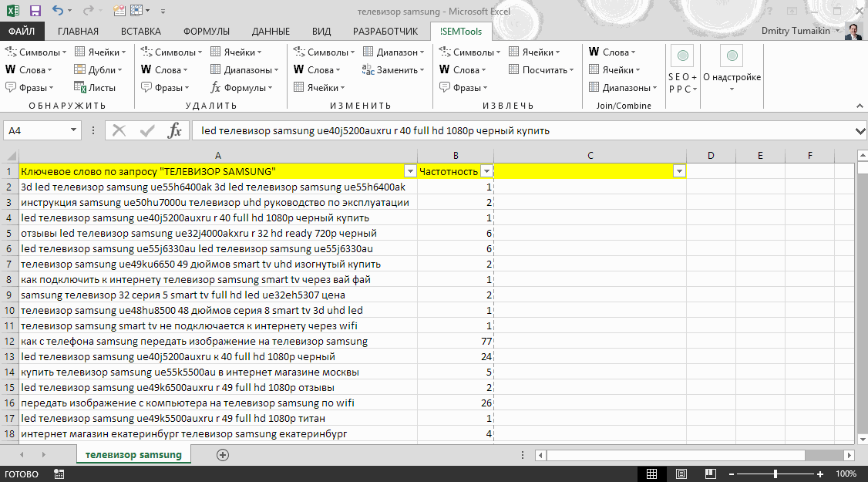Collapse the ribbon with the arrow
868x482 pixels.
pyautogui.click(x=860, y=106)
